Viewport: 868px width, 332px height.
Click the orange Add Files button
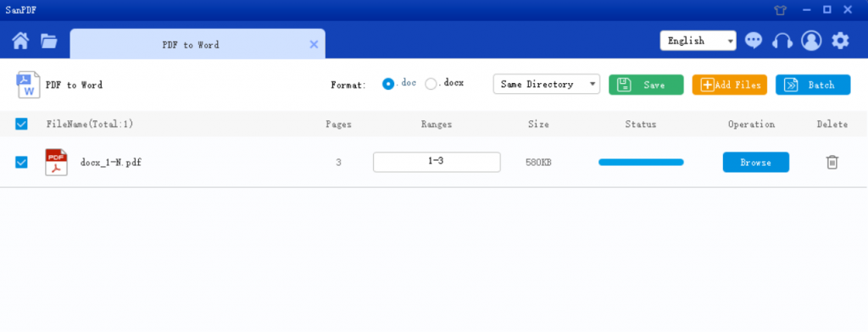(x=730, y=85)
